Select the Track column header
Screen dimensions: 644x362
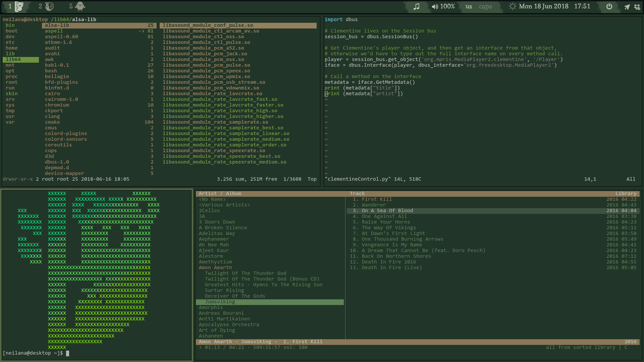[x=357, y=193]
